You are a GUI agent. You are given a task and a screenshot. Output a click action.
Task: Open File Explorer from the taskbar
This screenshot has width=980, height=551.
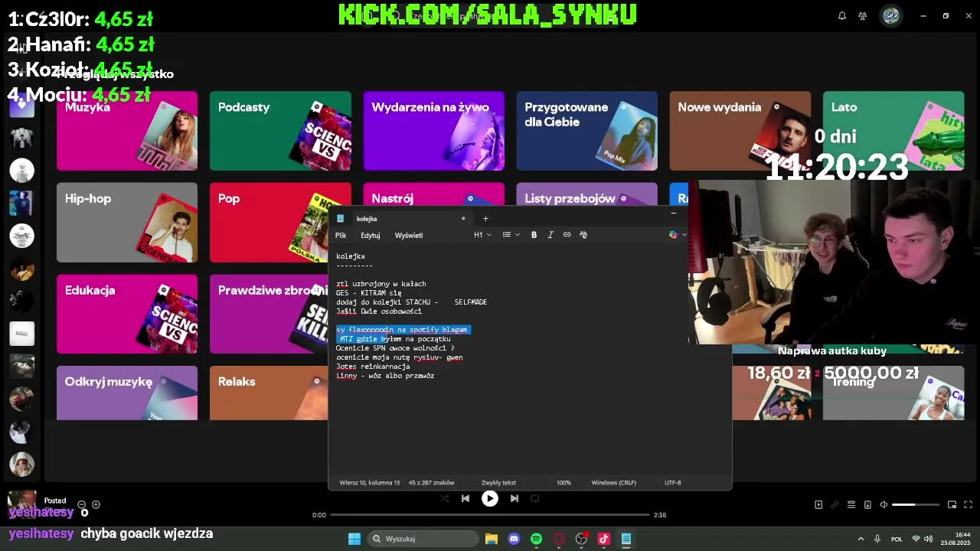[492, 539]
